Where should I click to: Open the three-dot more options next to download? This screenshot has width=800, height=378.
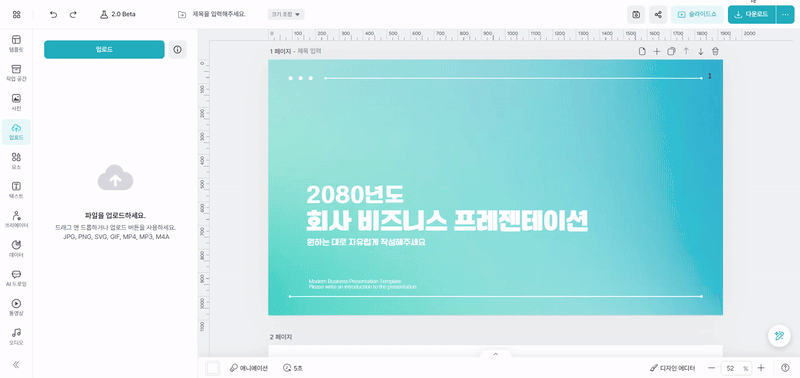(x=785, y=14)
